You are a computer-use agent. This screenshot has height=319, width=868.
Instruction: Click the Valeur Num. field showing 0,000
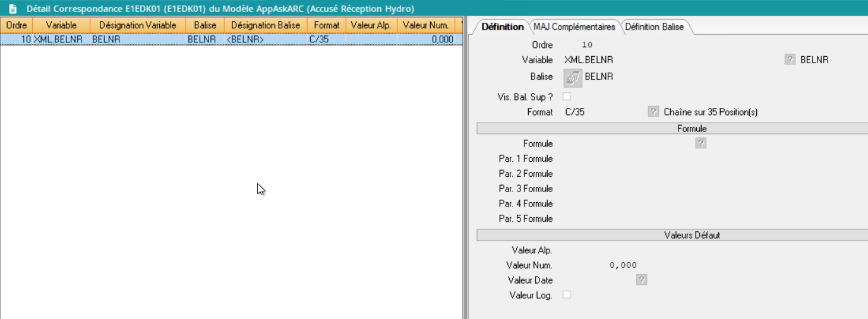[x=623, y=265]
